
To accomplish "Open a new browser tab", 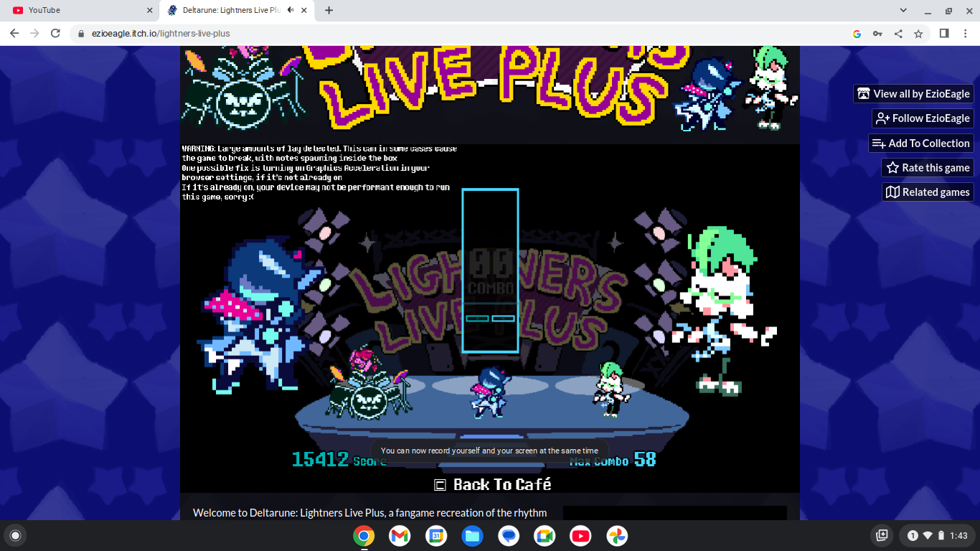I will tap(329, 10).
